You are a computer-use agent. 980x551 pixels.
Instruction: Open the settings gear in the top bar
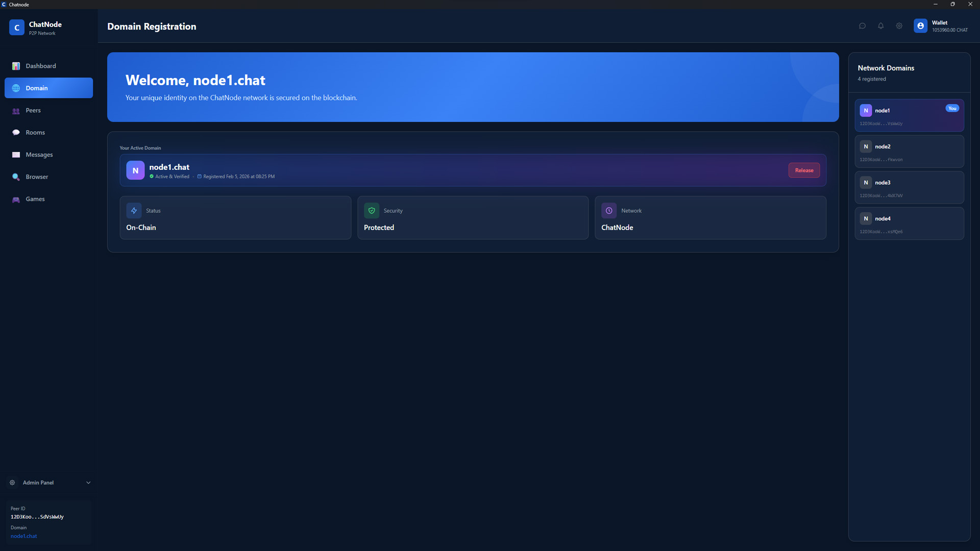click(x=899, y=26)
